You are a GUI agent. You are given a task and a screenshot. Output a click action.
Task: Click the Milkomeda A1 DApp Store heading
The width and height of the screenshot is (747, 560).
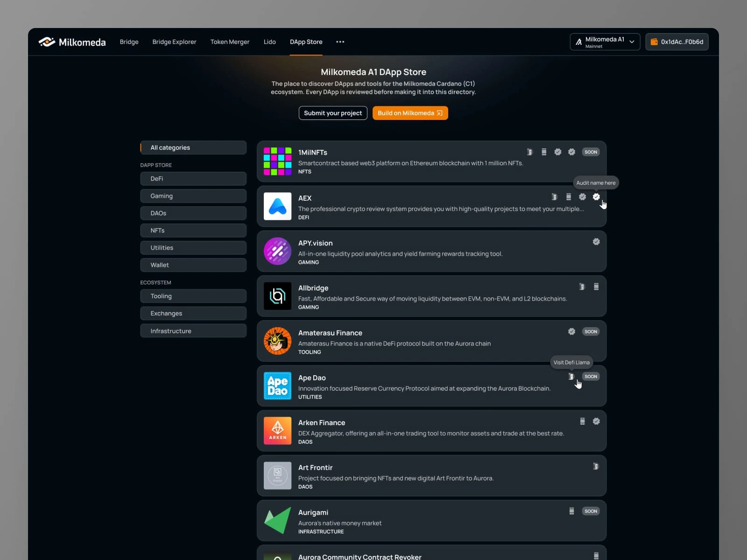click(373, 72)
